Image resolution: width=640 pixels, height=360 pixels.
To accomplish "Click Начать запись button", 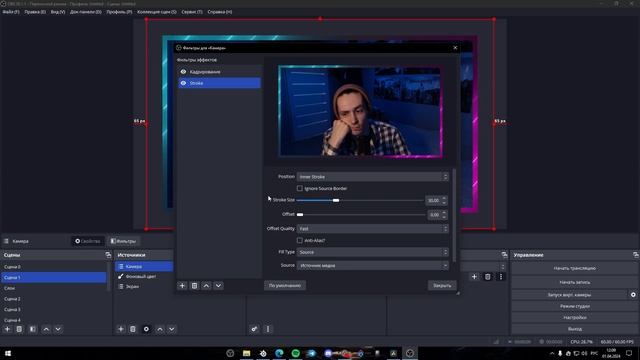I will pos(574,282).
